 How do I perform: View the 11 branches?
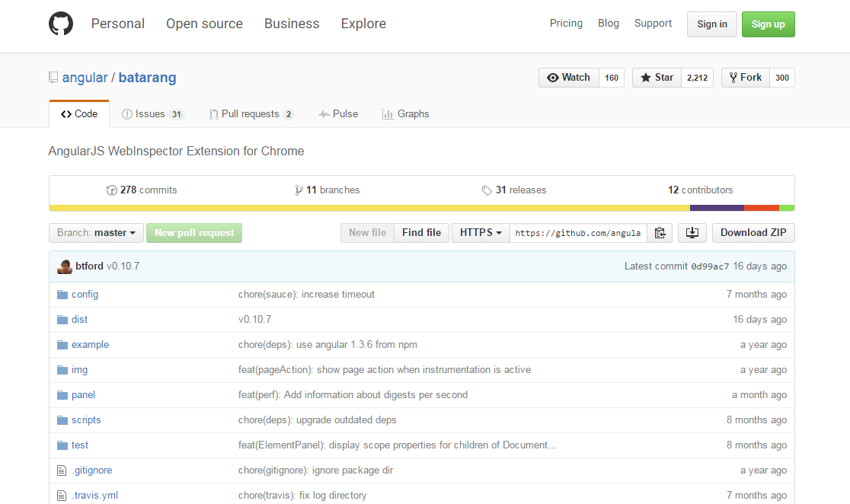point(328,190)
